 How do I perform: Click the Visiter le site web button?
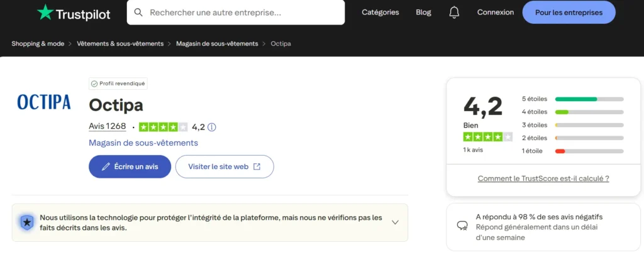[225, 166]
